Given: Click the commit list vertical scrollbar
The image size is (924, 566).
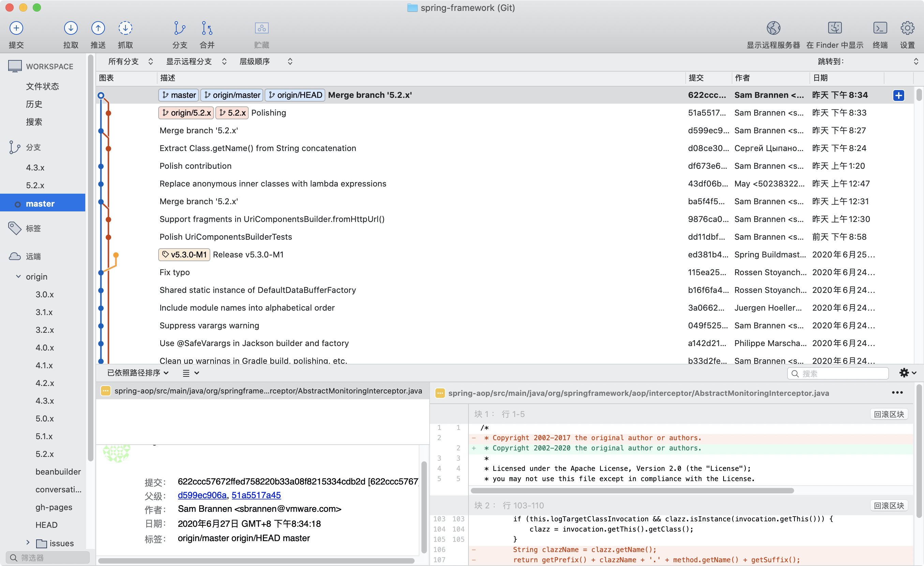Looking at the screenshot, I should click(919, 94).
